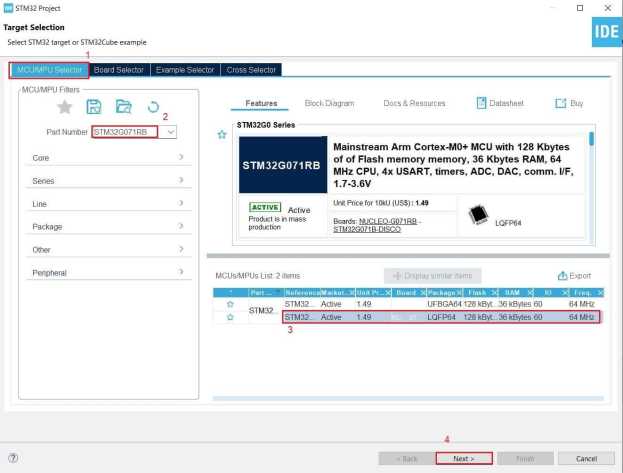Export the MCU list
Image resolution: width=623 pixels, height=473 pixels.
(x=575, y=275)
